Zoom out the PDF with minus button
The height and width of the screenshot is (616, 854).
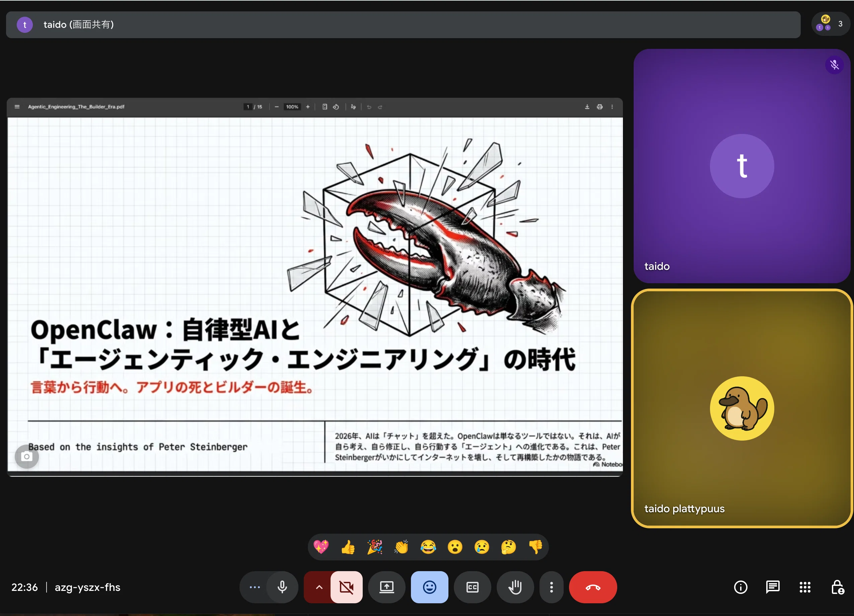(x=276, y=107)
